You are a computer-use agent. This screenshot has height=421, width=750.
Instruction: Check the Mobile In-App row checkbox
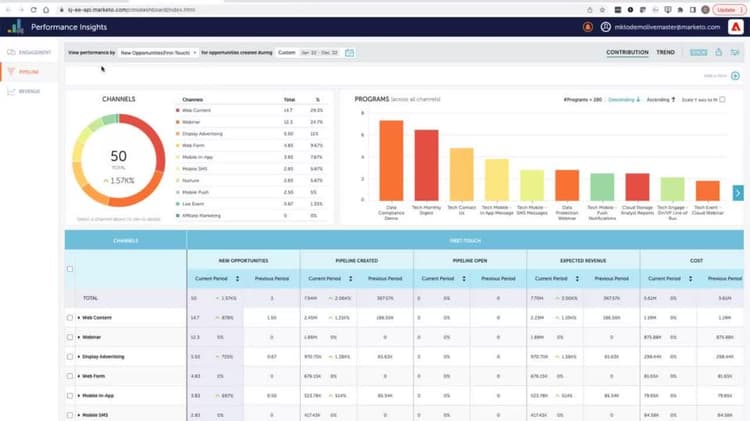[70, 396]
